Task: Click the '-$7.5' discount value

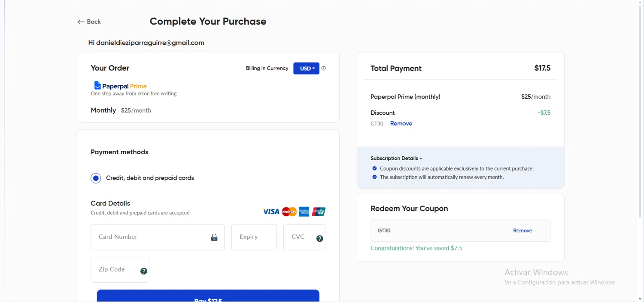Action: coord(544,113)
